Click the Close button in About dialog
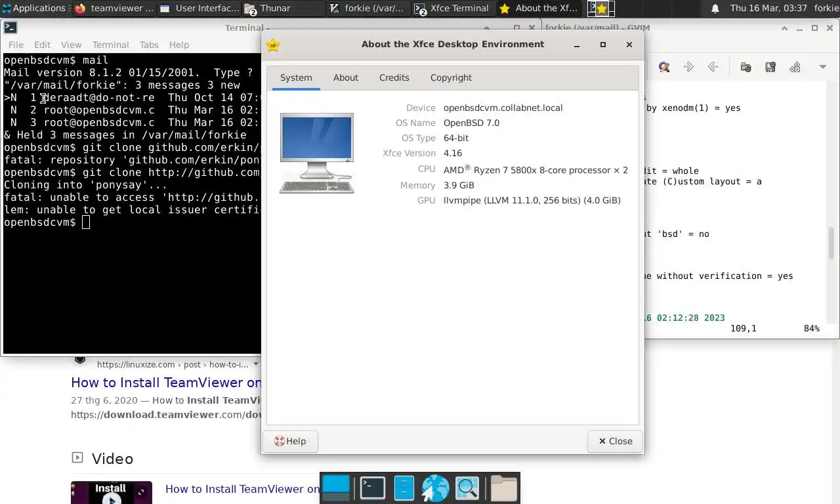This screenshot has width=840, height=504. (616, 441)
